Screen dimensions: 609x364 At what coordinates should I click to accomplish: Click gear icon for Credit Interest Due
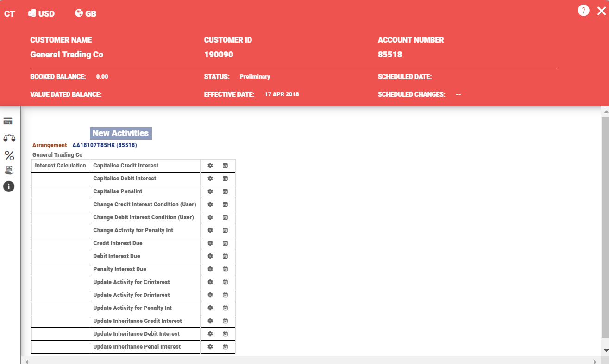[210, 243]
